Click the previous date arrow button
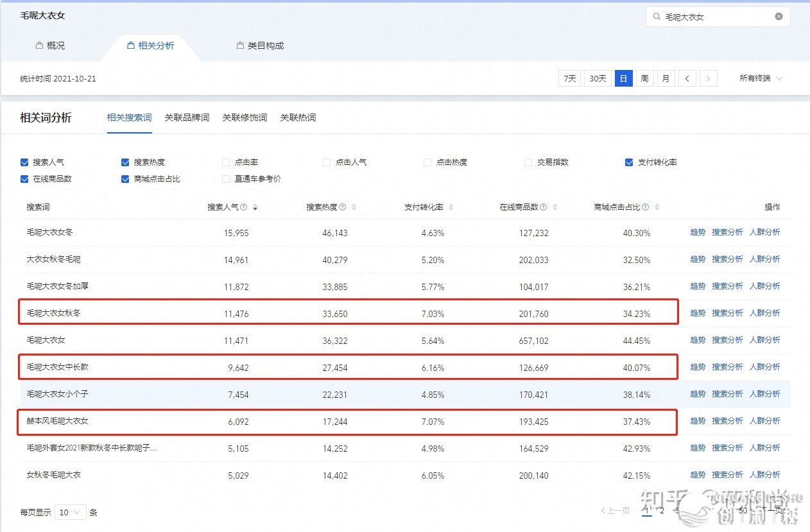The image size is (810, 532). 687,78
